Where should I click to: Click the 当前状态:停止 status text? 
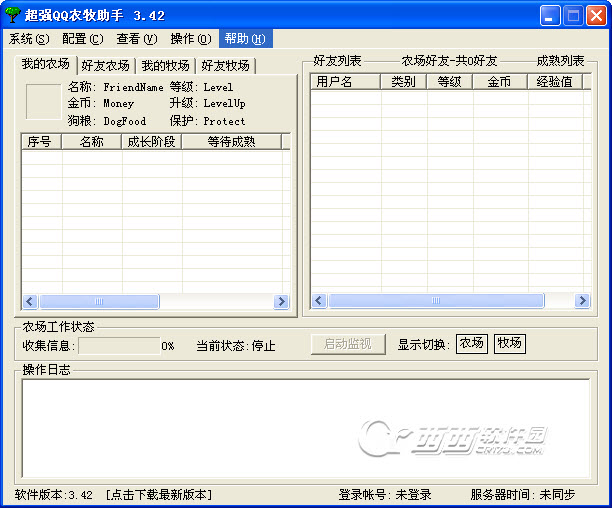(236, 346)
